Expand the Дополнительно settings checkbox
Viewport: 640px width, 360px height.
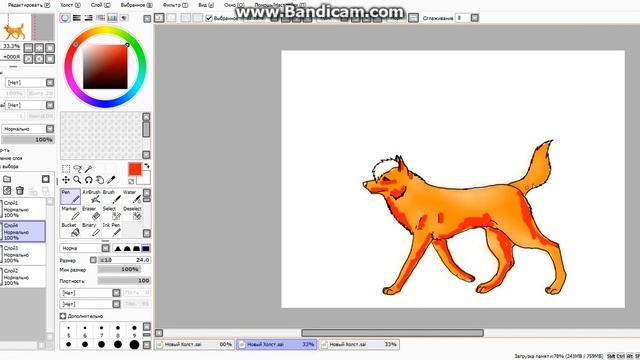[63, 316]
